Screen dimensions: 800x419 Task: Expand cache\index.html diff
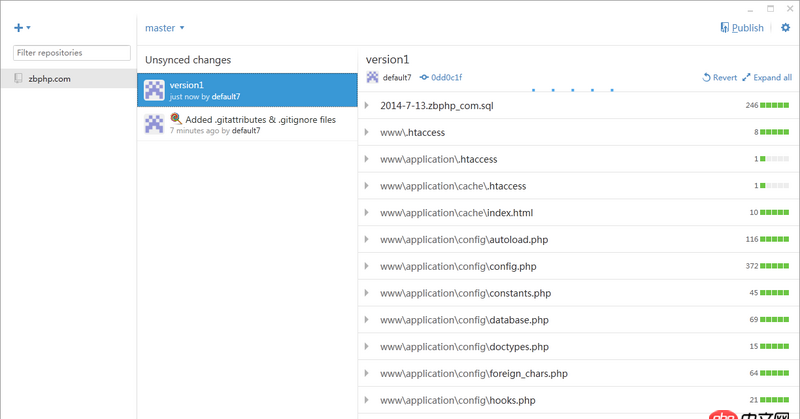[366, 212]
